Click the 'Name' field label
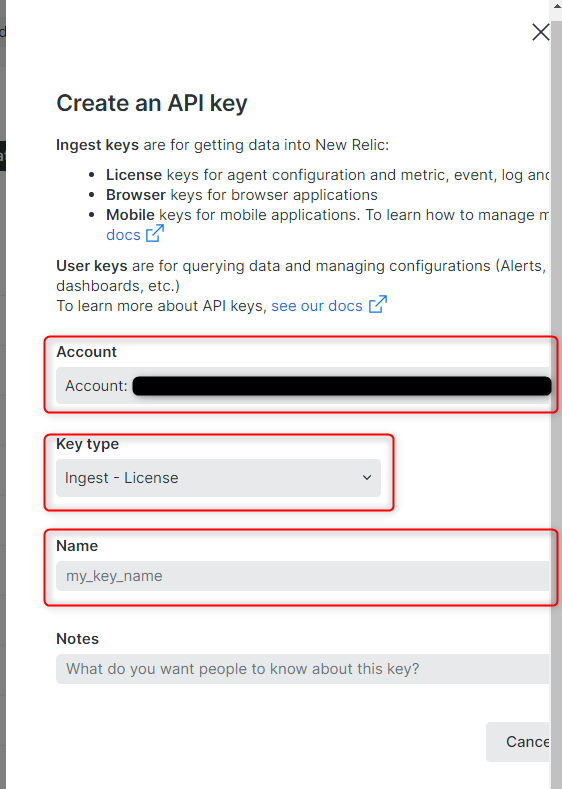This screenshot has height=789, width=562. point(77,545)
